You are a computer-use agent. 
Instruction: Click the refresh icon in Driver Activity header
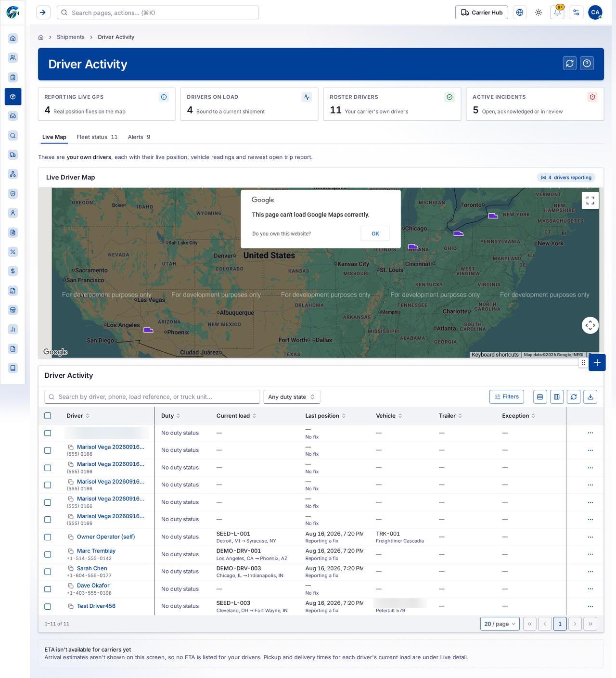pyautogui.click(x=570, y=64)
